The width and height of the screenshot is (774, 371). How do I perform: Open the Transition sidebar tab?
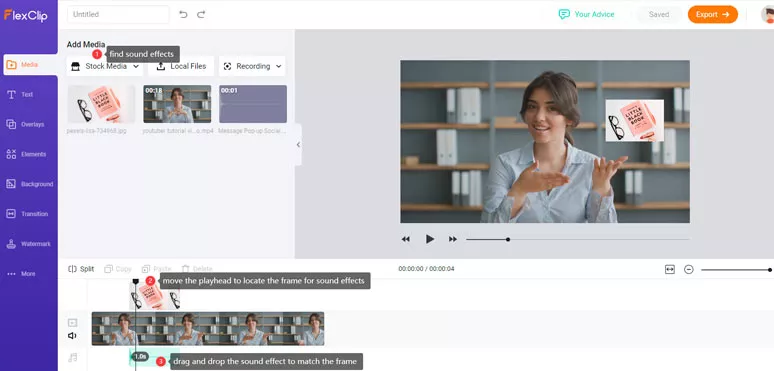(28, 214)
